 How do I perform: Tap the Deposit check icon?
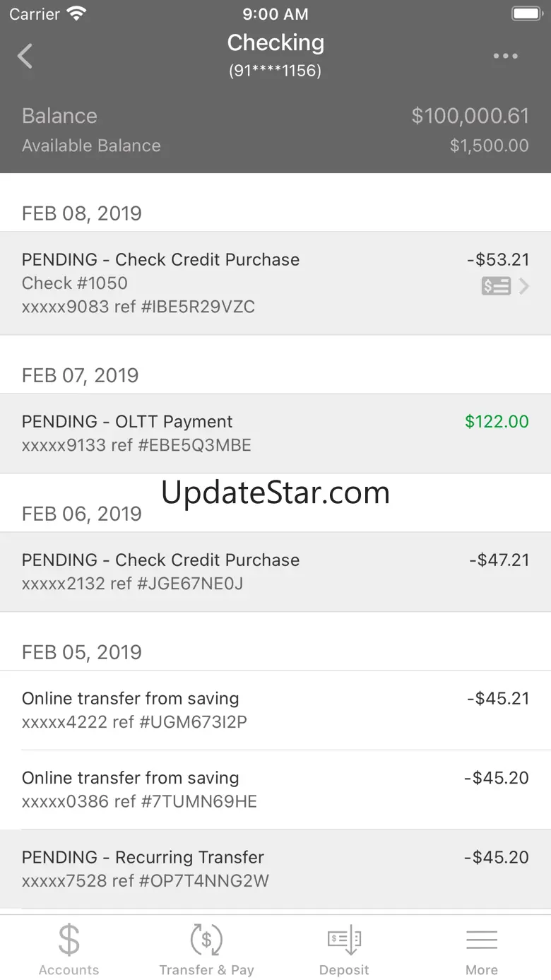344,940
